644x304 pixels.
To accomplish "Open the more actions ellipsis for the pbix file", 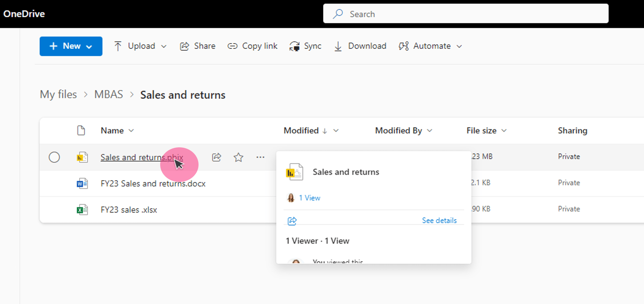I will click(260, 157).
